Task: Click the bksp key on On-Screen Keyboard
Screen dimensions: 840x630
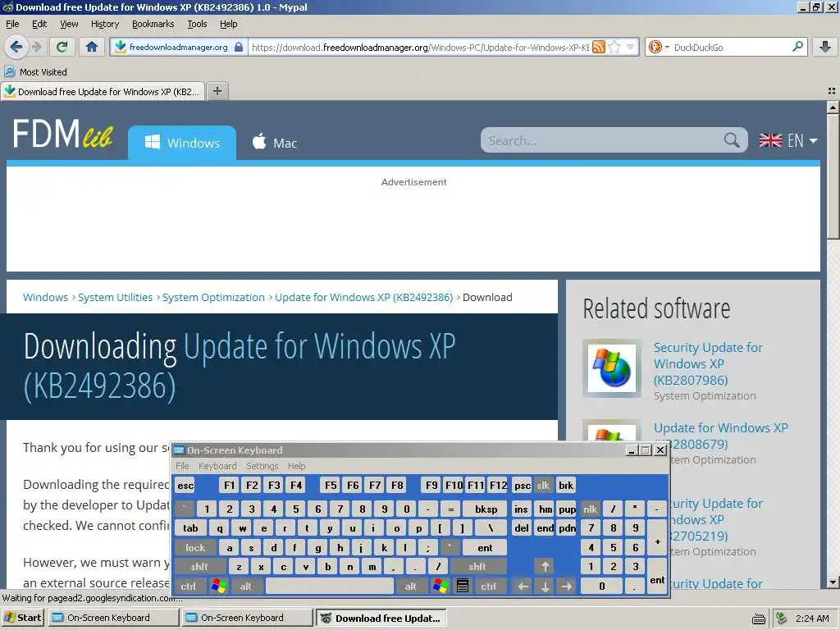Action: [486, 509]
